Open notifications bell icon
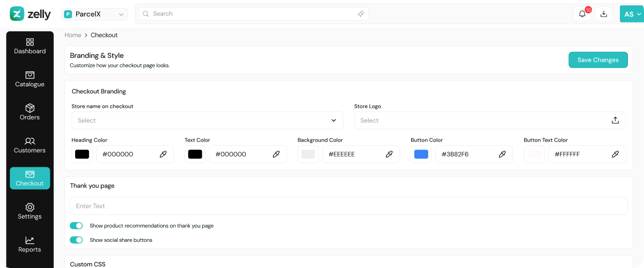The image size is (644, 268). (x=582, y=14)
